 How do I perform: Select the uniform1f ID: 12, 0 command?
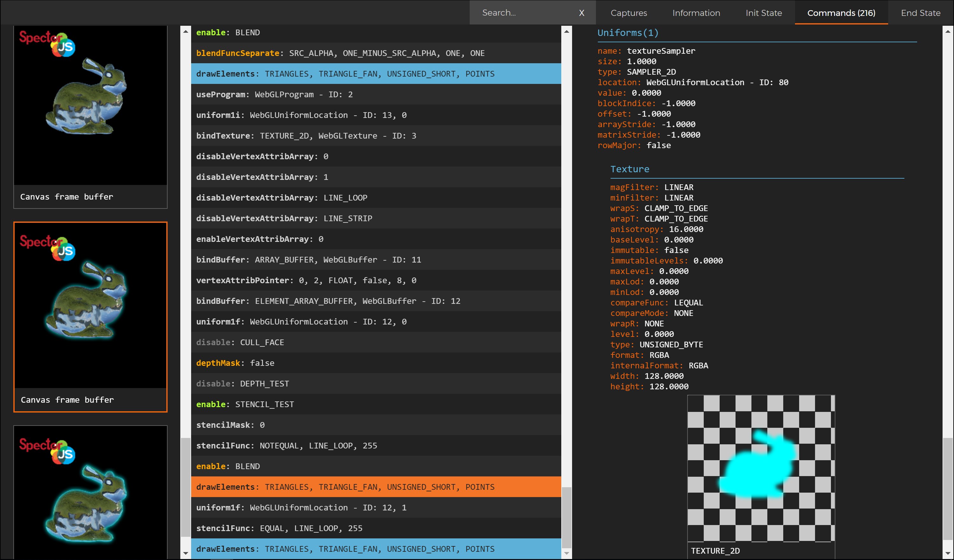(x=376, y=322)
